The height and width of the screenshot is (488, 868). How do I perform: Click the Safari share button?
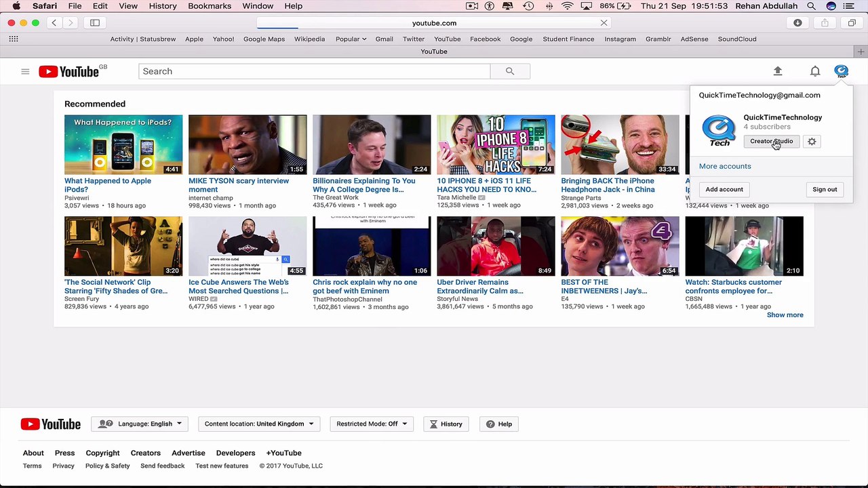click(x=825, y=23)
